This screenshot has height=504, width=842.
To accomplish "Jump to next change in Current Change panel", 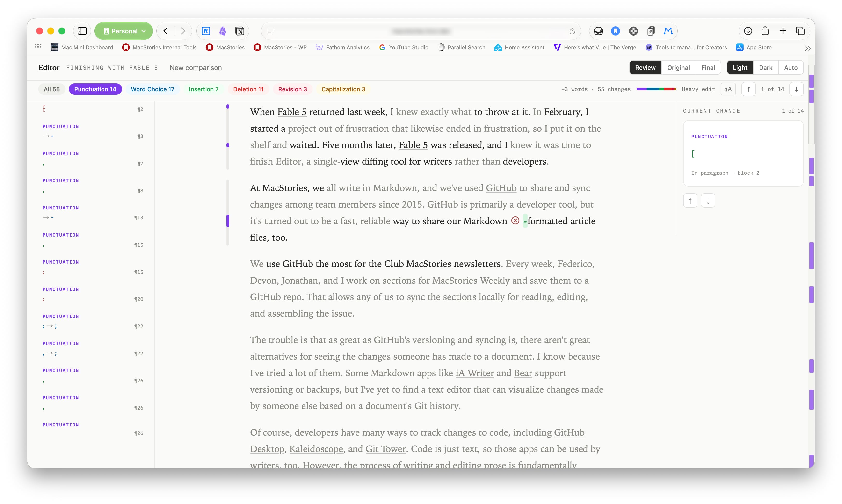I will [708, 201].
